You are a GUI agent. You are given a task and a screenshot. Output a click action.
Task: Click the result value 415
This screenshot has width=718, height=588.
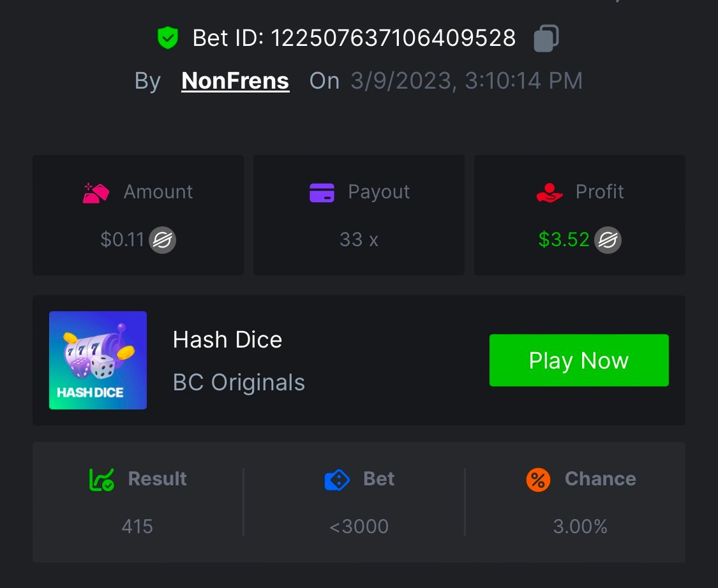click(137, 527)
